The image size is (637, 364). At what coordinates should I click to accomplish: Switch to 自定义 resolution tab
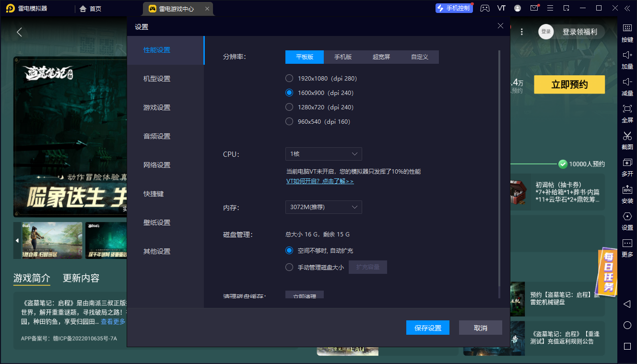420,57
